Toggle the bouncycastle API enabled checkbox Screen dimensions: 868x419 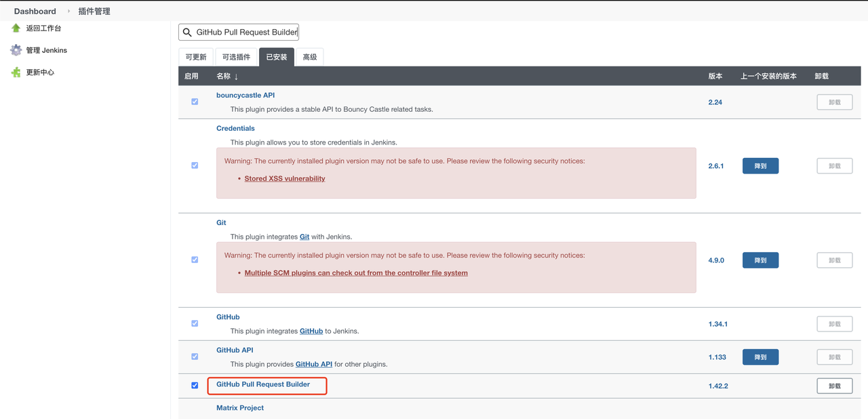(x=195, y=102)
